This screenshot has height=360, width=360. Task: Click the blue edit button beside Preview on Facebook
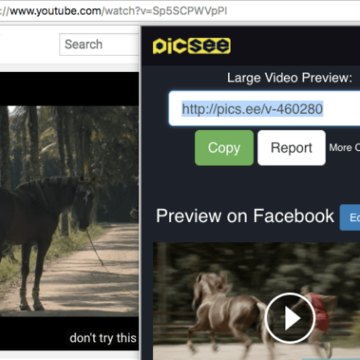coord(350,217)
